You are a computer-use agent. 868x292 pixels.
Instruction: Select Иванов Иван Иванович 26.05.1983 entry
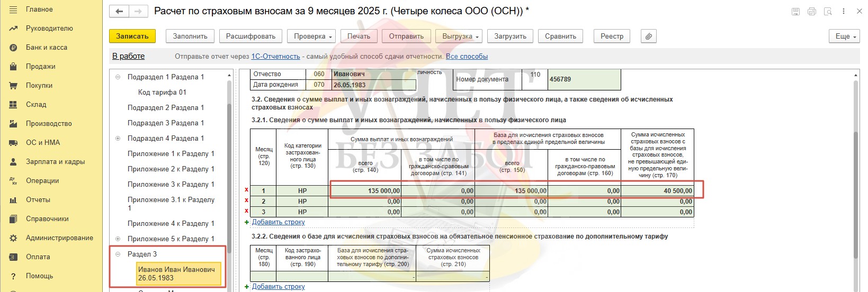(x=178, y=273)
